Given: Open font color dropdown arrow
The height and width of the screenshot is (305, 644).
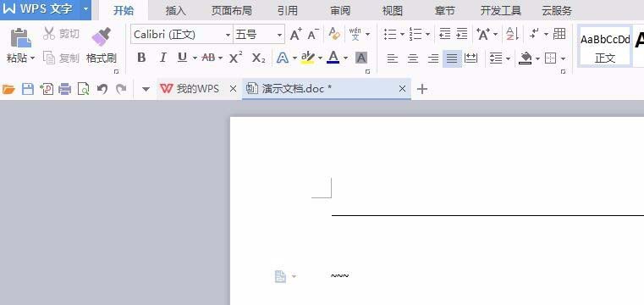Looking at the screenshot, I should point(345,58).
